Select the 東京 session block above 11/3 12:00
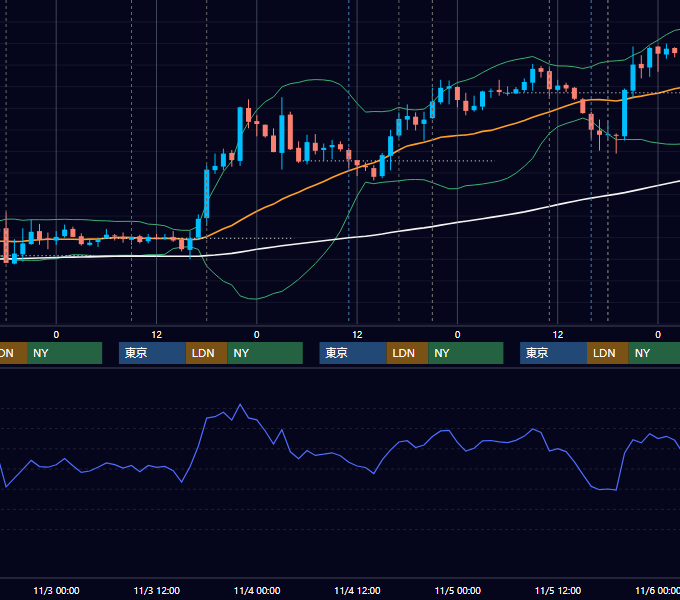The image size is (680, 600). [x=152, y=353]
